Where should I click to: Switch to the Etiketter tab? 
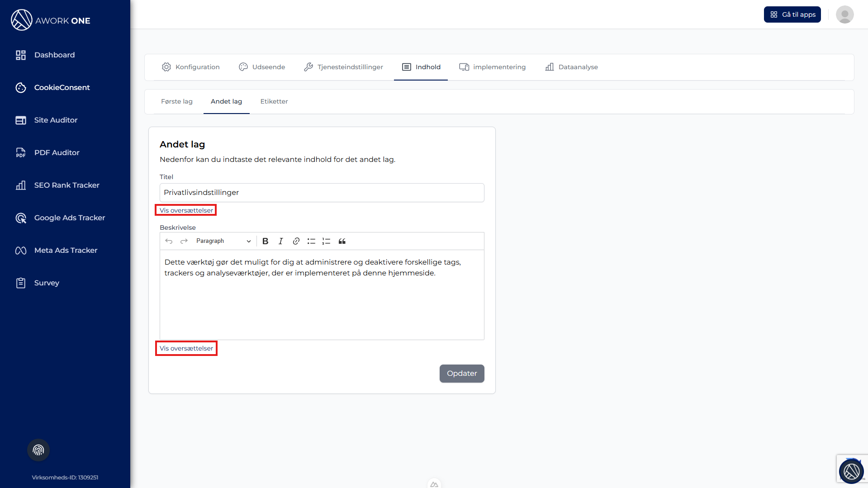[274, 101]
